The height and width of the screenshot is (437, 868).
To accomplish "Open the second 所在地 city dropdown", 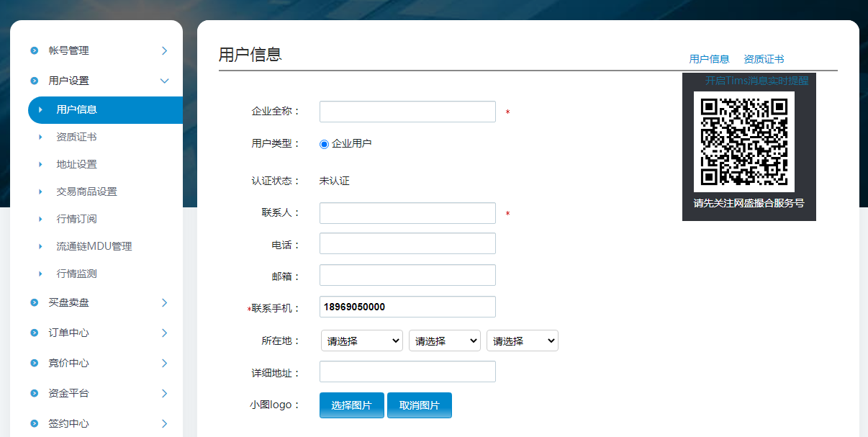I will [444, 341].
